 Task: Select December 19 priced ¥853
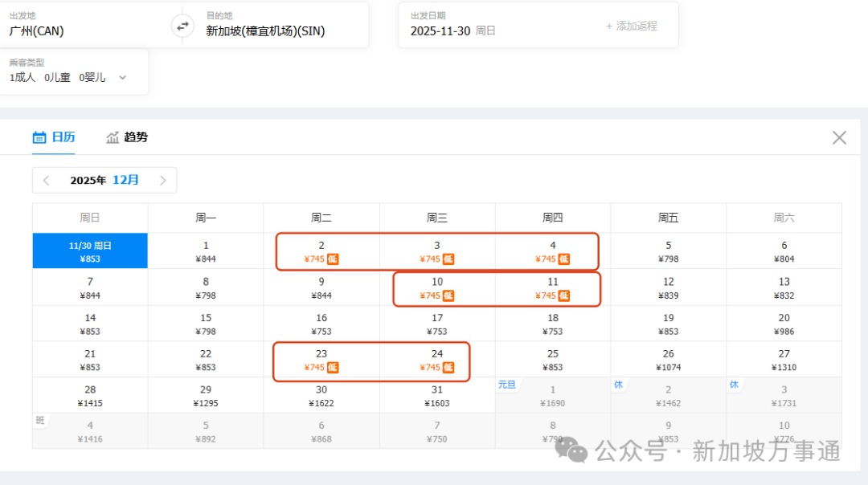(669, 324)
